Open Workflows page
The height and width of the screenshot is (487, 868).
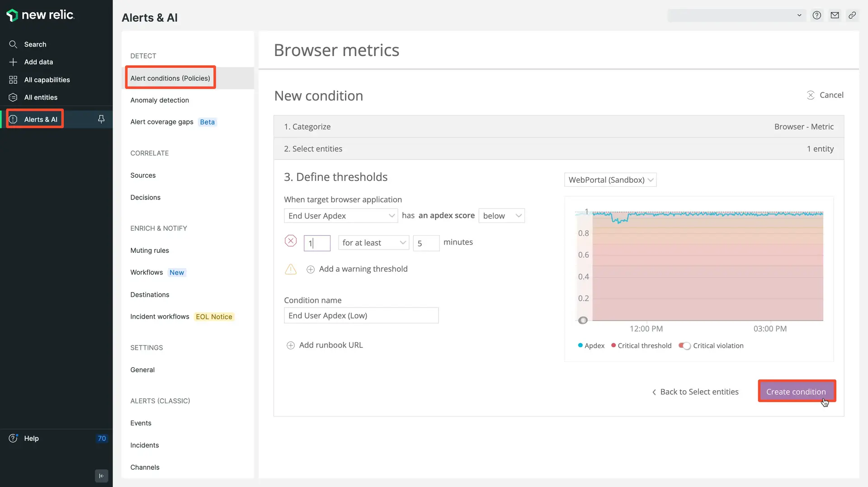coord(146,272)
